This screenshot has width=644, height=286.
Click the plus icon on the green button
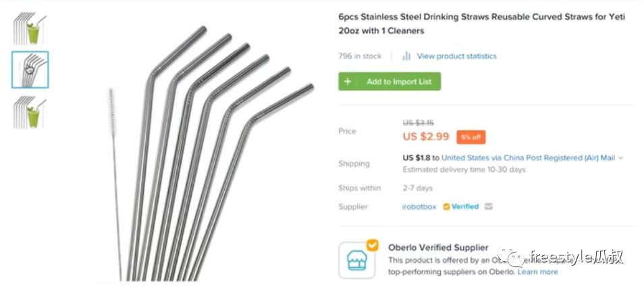pos(348,82)
